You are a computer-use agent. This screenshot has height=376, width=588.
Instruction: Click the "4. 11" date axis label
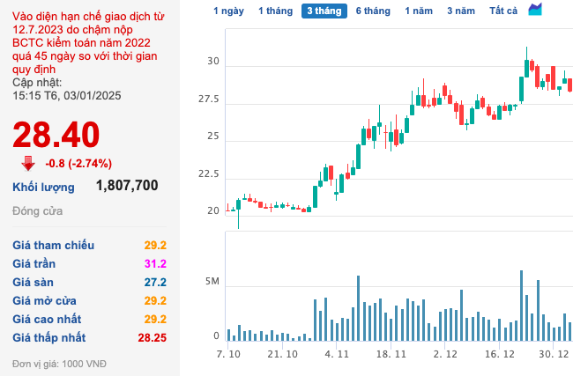338,354
